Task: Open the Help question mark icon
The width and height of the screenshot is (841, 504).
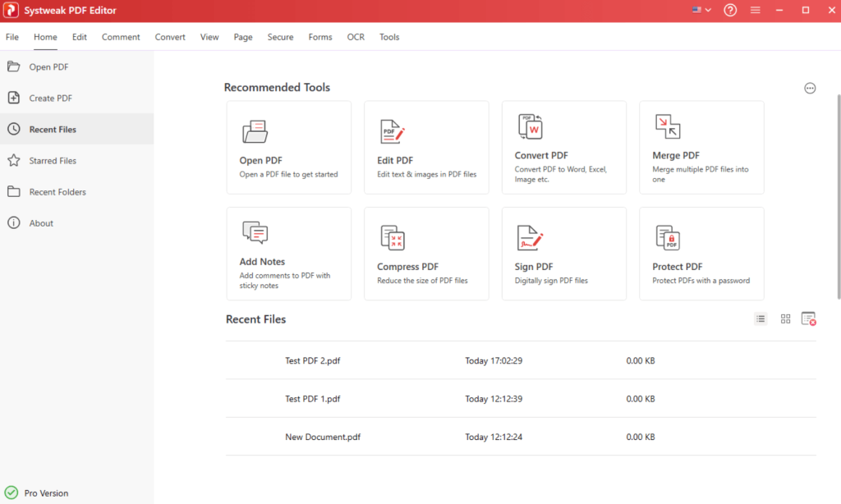Action: coord(729,11)
